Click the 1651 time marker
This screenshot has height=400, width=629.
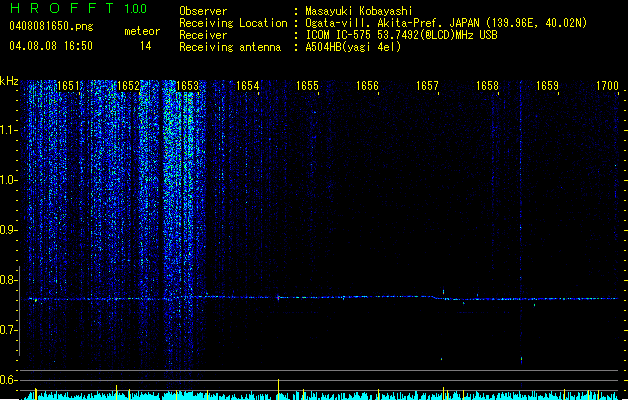tap(69, 86)
